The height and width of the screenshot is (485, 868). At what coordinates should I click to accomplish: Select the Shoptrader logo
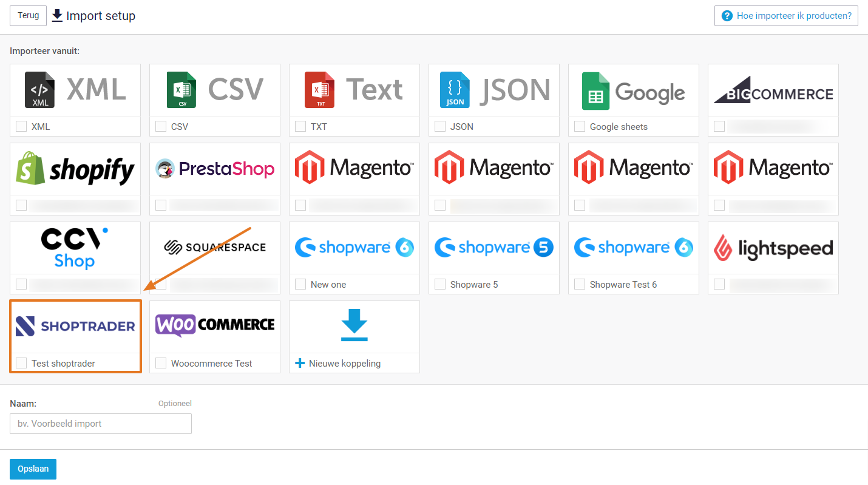pyautogui.click(x=75, y=327)
